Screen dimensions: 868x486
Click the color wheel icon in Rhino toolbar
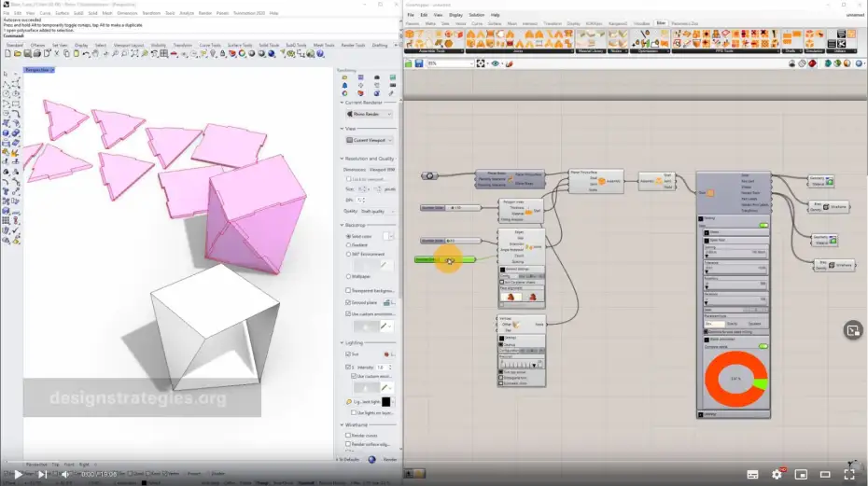point(242,54)
